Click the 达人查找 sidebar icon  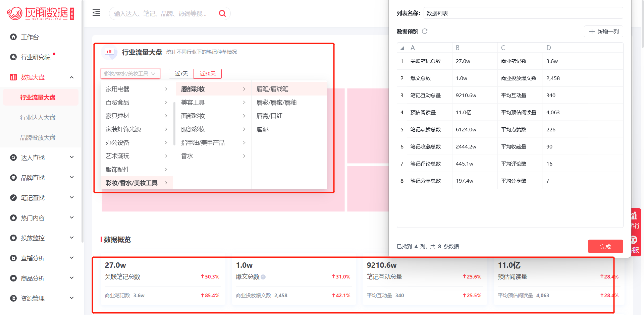[13, 157]
